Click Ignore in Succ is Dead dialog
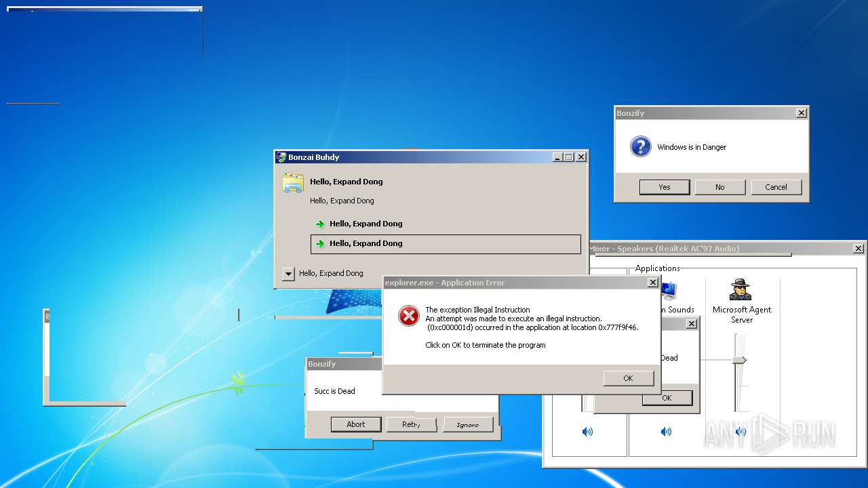Viewport: 868px width, 488px height. (x=468, y=424)
